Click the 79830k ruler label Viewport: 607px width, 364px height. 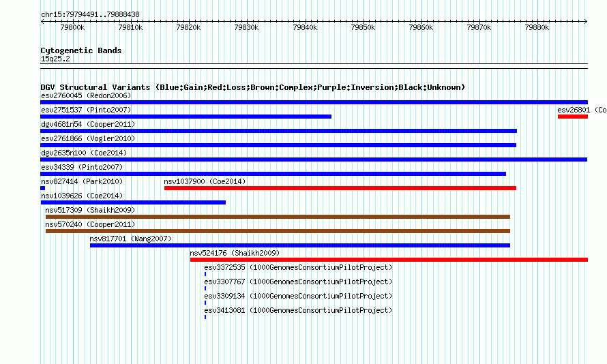[247, 27]
